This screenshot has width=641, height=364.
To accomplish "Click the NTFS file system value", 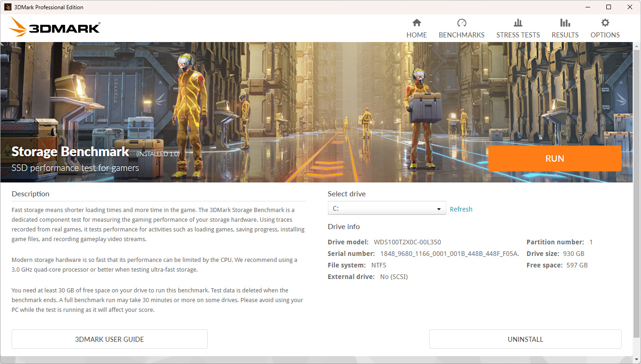I will click(379, 265).
